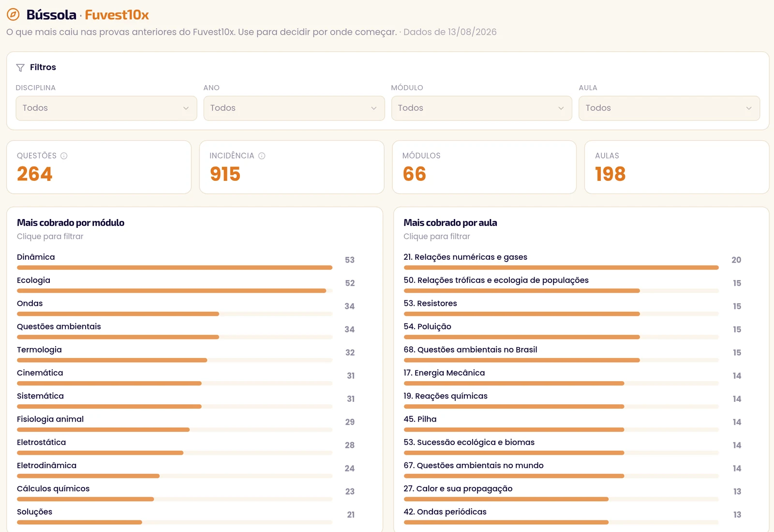Filter by the Questões ambientais module

click(186, 330)
